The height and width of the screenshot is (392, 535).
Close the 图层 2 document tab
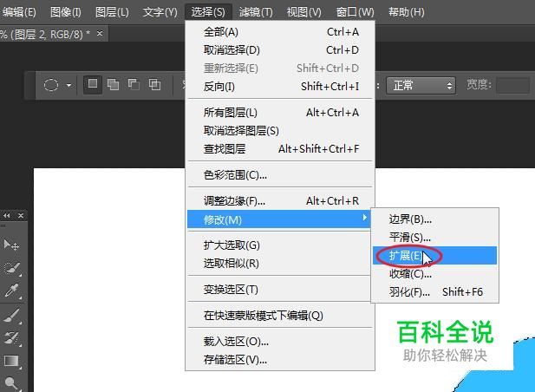pos(100,34)
